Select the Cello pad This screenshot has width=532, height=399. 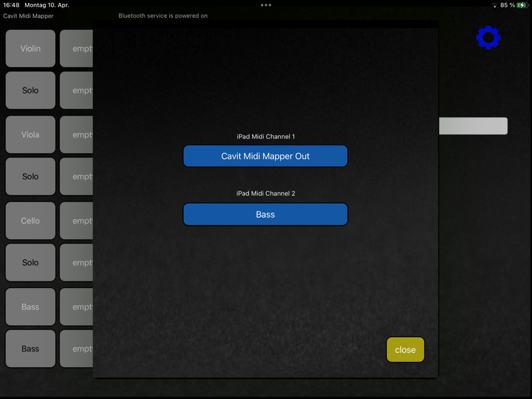click(30, 221)
